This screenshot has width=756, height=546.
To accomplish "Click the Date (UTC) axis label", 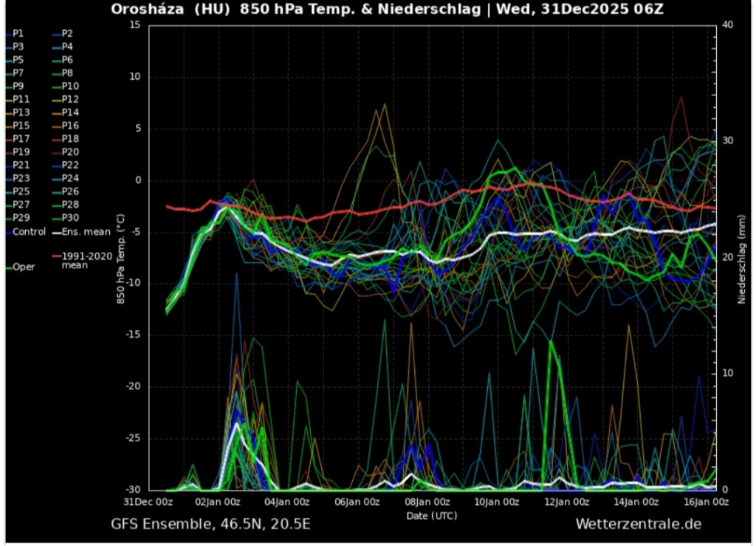I will coord(431,514).
